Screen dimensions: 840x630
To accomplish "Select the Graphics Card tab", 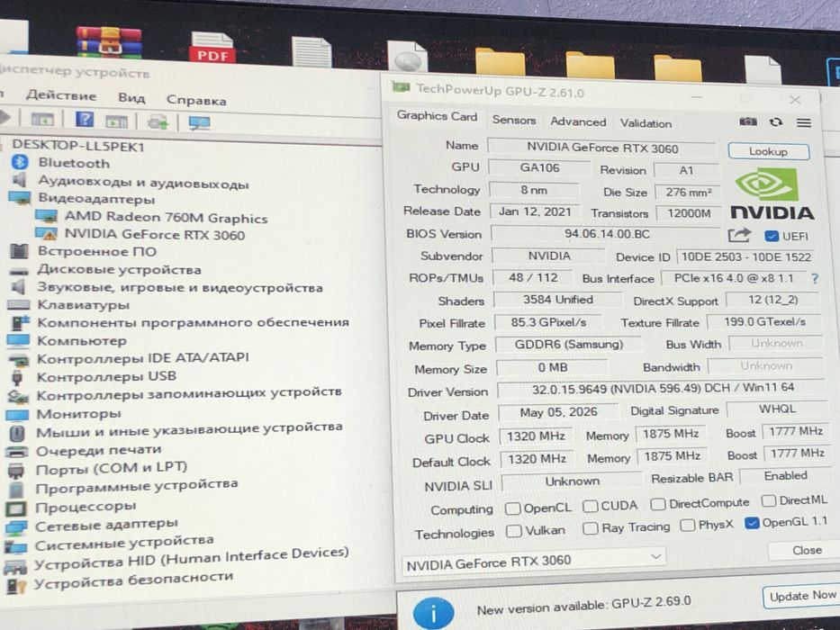I will click(437, 116).
